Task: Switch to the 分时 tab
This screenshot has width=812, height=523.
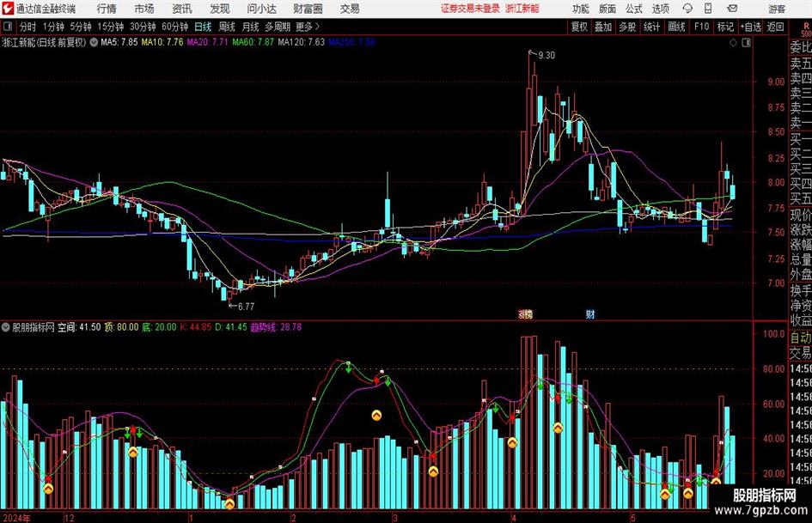Action: (x=28, y=27)
